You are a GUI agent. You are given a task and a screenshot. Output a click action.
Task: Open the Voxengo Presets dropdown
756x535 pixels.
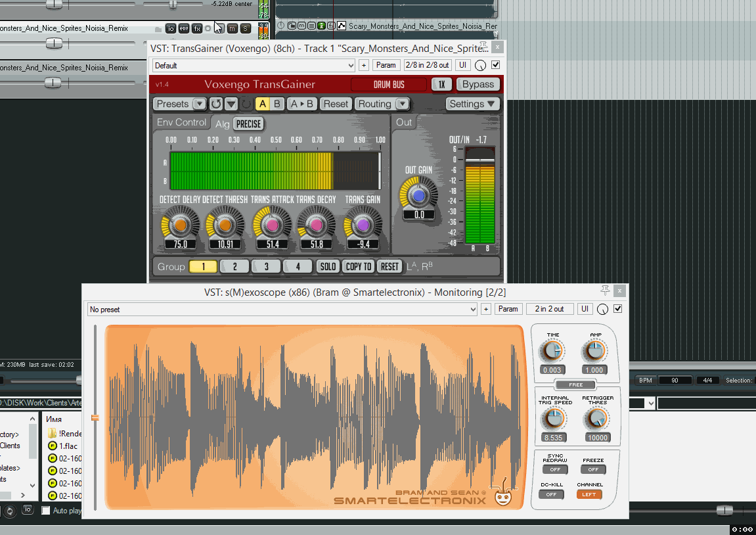[181, 104]
